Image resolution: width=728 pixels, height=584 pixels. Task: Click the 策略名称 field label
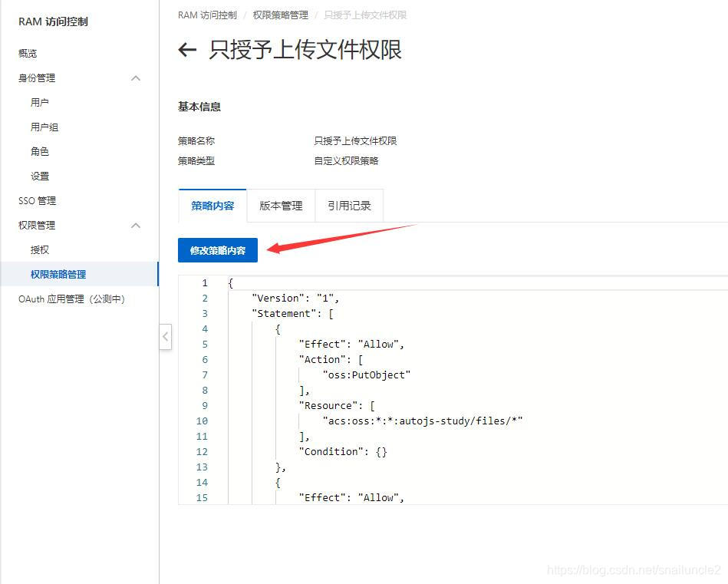tap(196, 140)
